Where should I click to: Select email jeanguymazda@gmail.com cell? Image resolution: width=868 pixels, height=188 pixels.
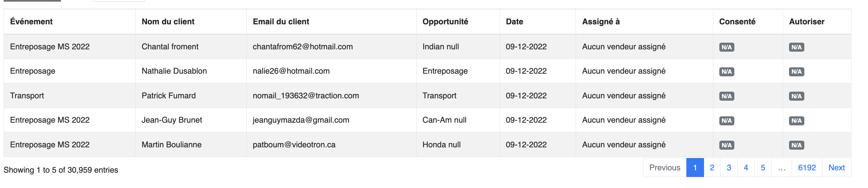pos(331,120)
